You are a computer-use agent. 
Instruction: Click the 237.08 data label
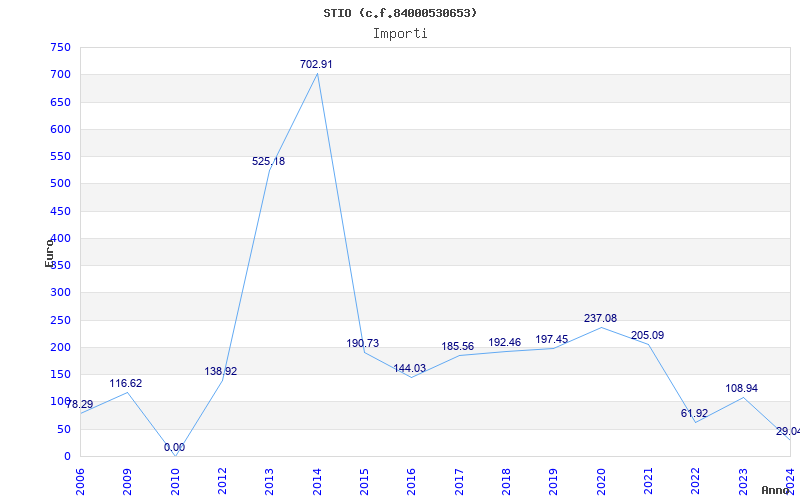tap(601, 319)
